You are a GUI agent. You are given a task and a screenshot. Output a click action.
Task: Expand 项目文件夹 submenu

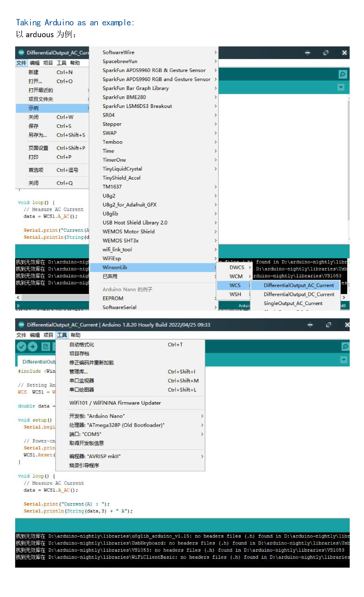tap(52, 99)
